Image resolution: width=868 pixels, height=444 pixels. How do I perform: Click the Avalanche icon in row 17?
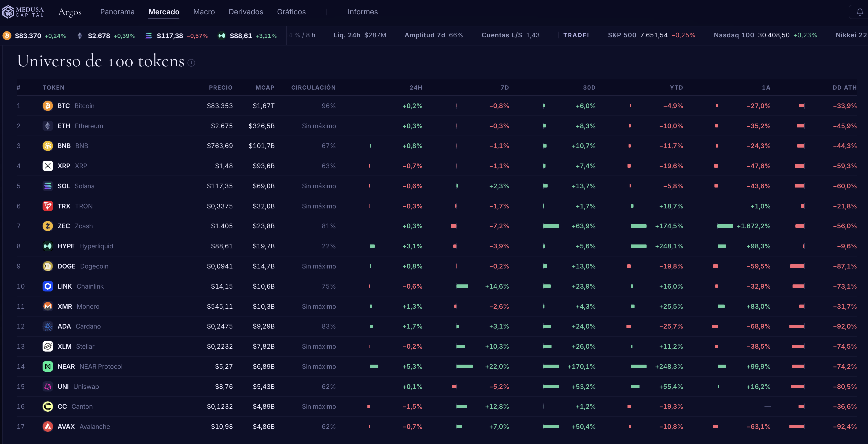click(48, 427)
